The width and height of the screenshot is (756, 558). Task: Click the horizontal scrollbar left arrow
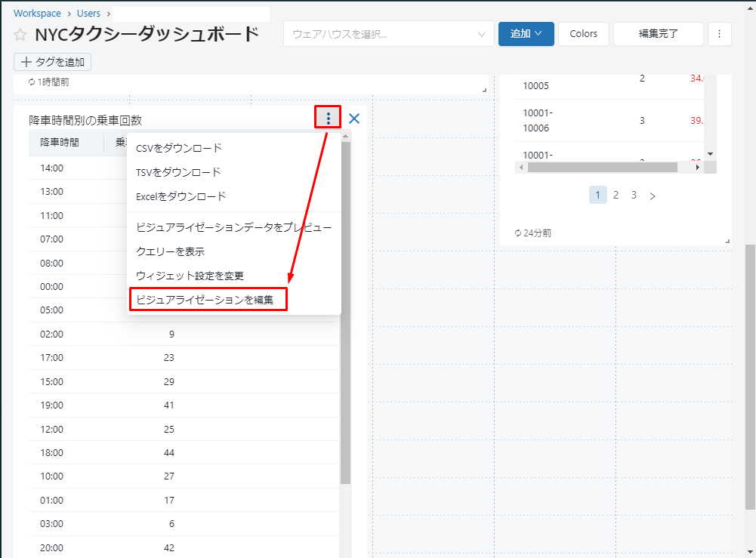pos(521,167)
